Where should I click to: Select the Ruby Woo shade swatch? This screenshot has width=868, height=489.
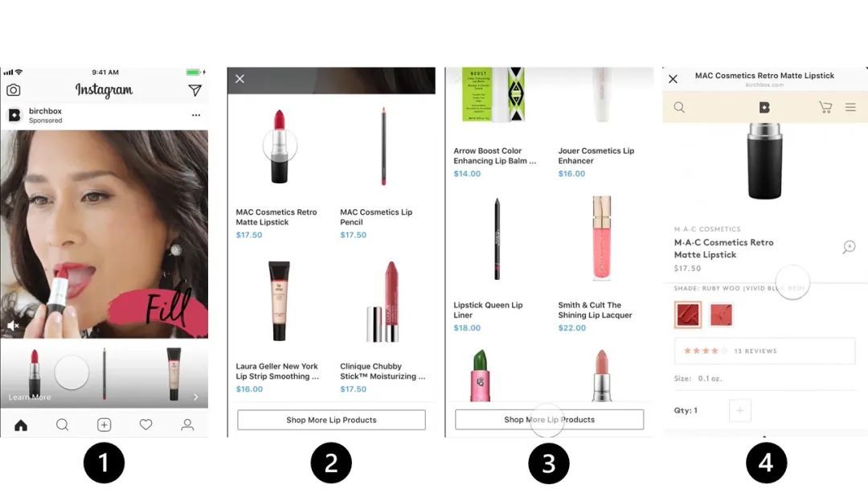point(688,314)
